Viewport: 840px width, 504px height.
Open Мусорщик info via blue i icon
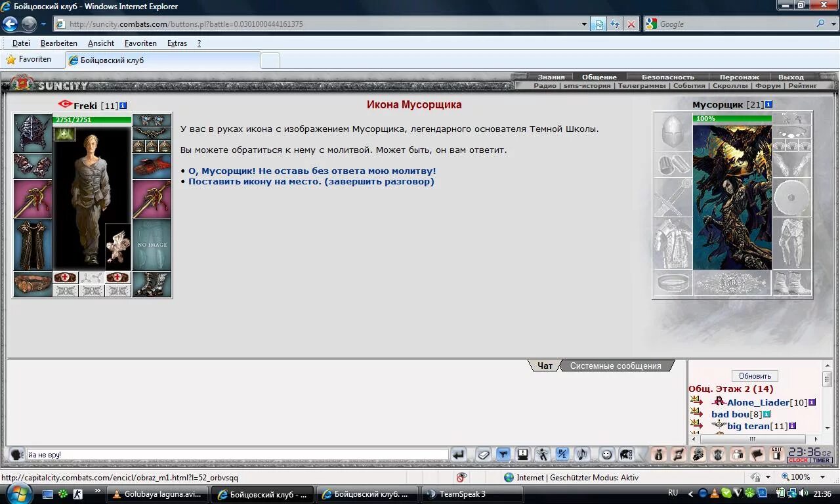pyautogui.click(x=769, y=104)
